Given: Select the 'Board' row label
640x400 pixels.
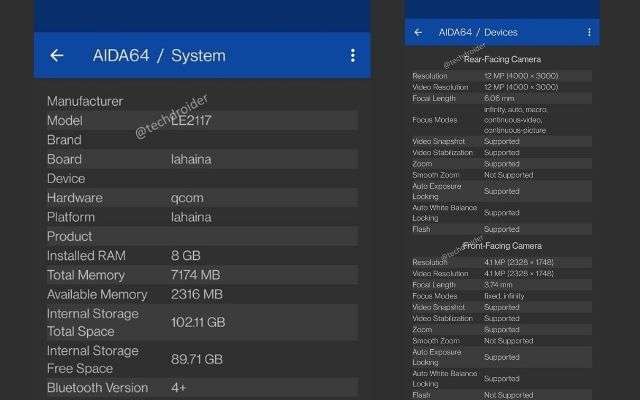Looking at the screenshot, I should pos(64,159).
